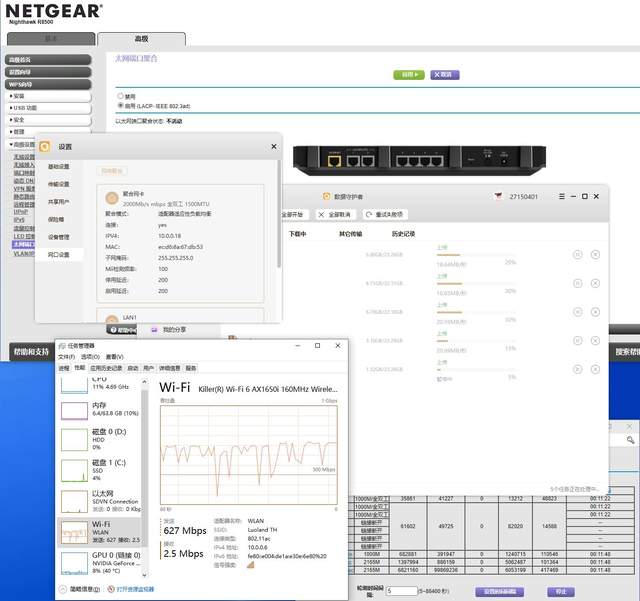Switch to the 高级 tab in Netgear page
Image resolution: width=640 pixels, height=601 pixels.
click(x=142, y=39)
